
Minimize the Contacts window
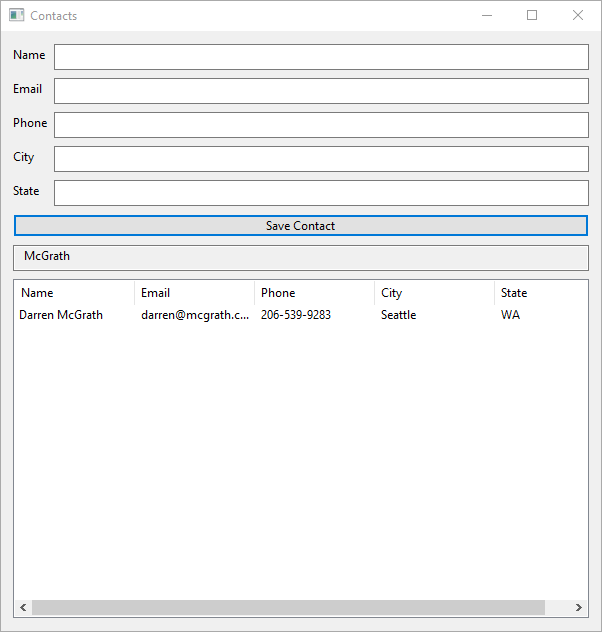[x=487, y=15]
